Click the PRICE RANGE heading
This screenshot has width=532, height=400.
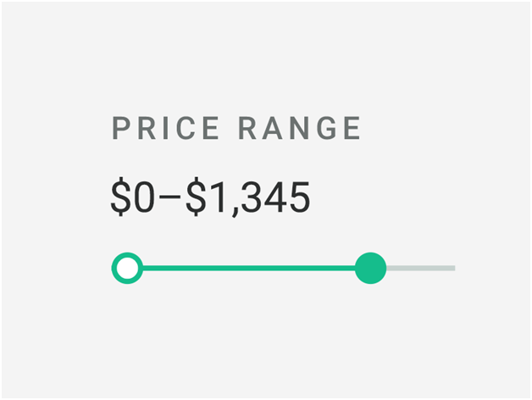pyautogui.click(x=236, y=128)
